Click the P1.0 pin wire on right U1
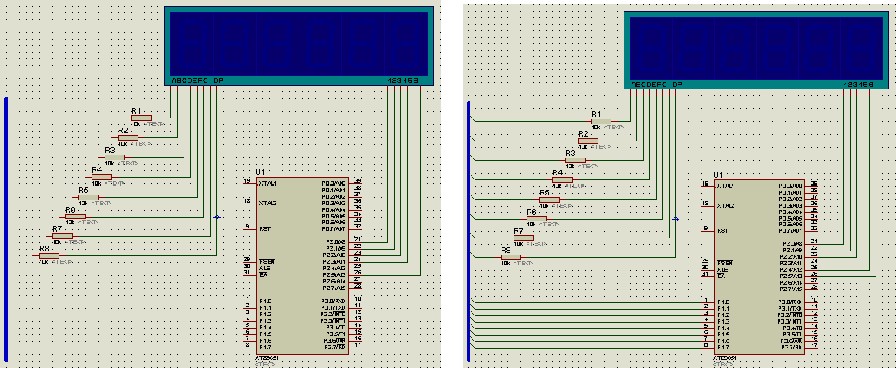The width and height of the screenshot is (896, 368). click(x=589, y=301)
